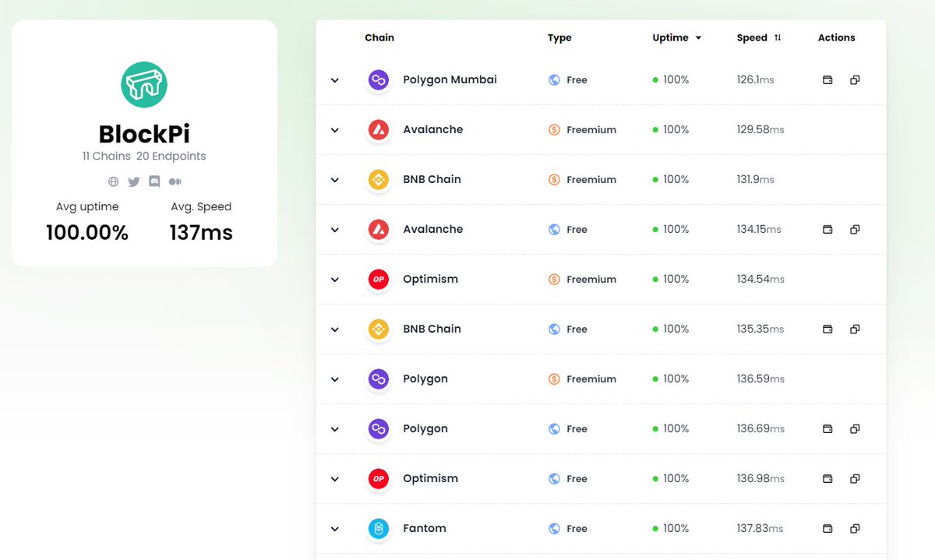Click the 20 Endpoints count
Viewport: 935px width, 560px height.
(171, 156)
